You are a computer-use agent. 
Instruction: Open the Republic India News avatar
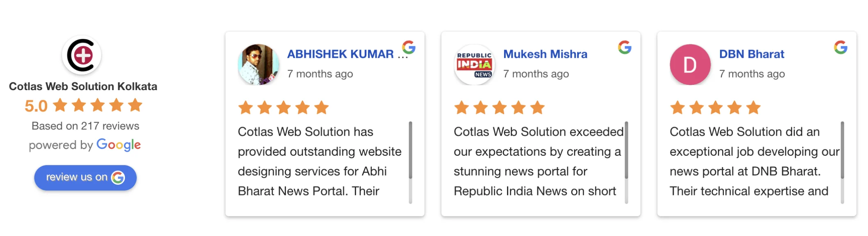pos(475,65)
